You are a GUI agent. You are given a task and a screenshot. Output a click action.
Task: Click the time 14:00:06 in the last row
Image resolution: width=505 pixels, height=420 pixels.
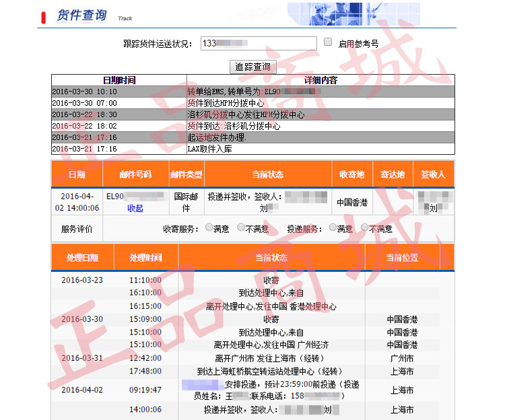[x=145, y=409]
